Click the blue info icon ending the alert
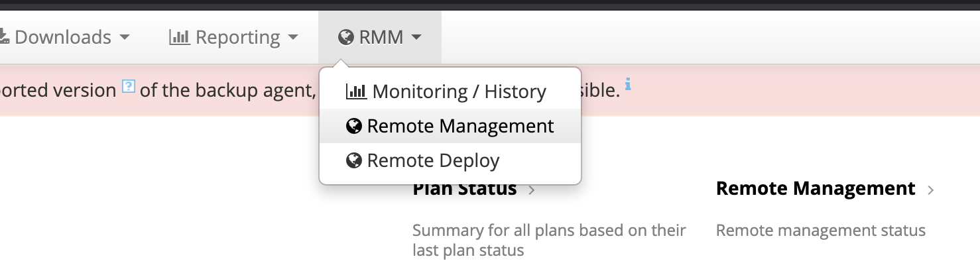Viewport: 980px width, 273px height. click(x=628, y=85)
